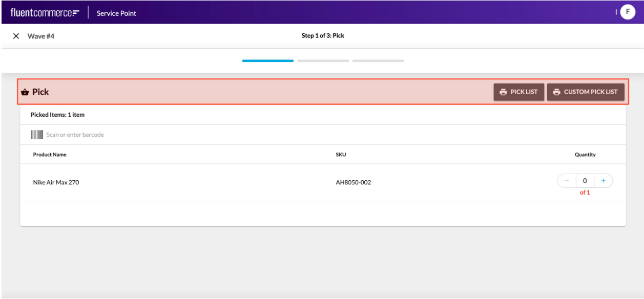644x299 pixels.
Task: Print the Custom Pick List
Action: (x=585, y=92)
